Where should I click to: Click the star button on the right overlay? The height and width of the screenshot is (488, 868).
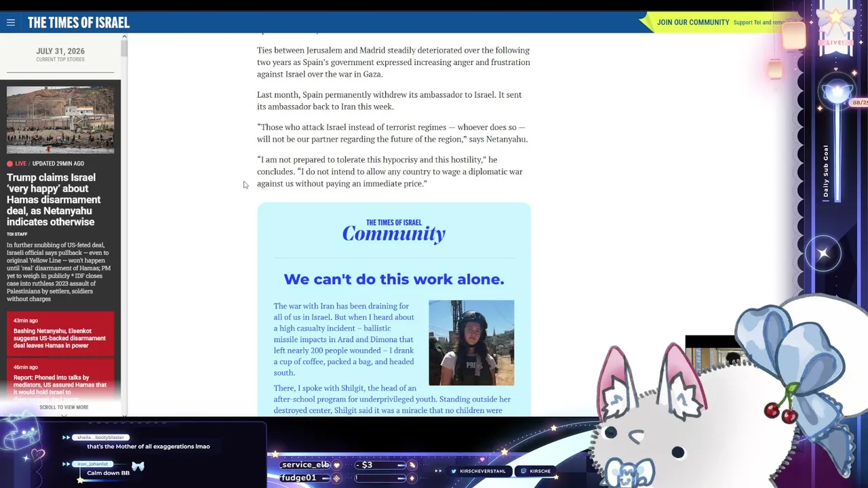(x=823, y=253)
